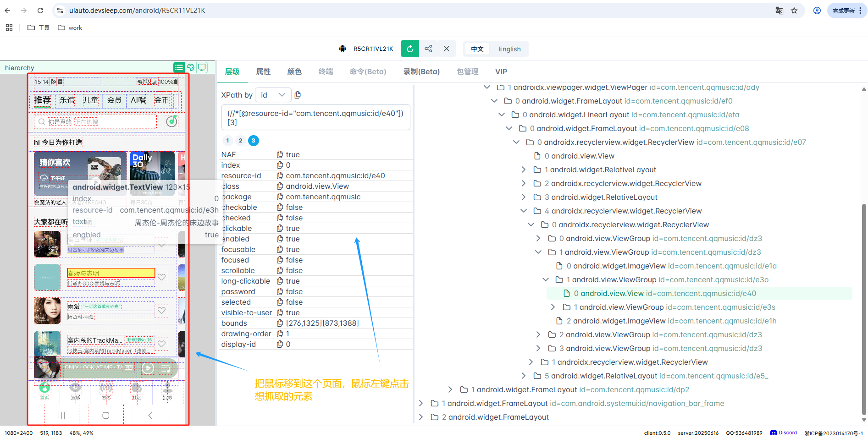Switch to the monitor screen view icon
Viewport: 868px width, 438px height.
point(202,67)
